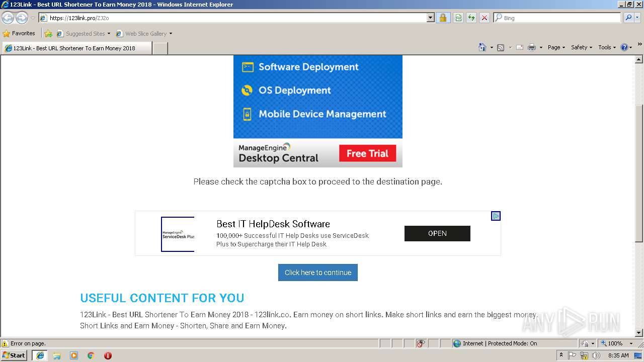Open the RSS feeds icon

point(501,47)
